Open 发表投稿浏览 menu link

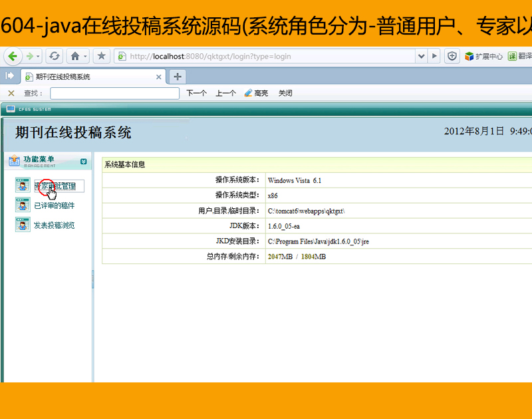55,225
